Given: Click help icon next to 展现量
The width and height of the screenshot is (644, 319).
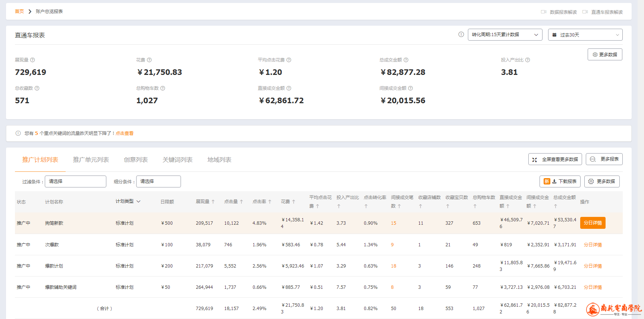Looking at the screenshot, I should (32, 60).
